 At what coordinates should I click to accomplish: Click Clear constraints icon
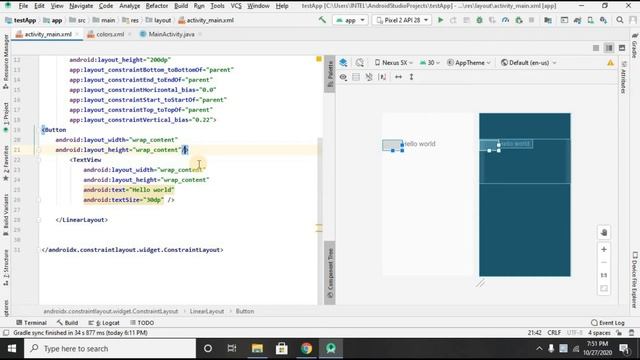(x=369, y=77)
